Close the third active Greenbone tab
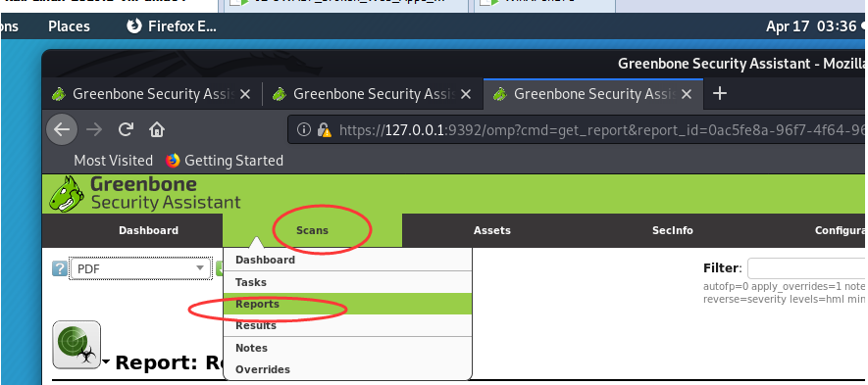The image size is (868, 385). click(687, 95)
